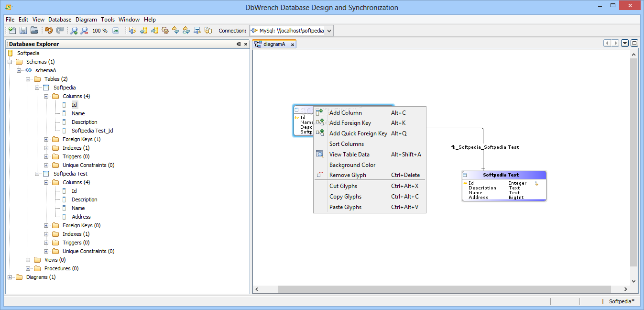
Task: Choose Add Foreign Key from context menu
Action: tap(369, 123)
